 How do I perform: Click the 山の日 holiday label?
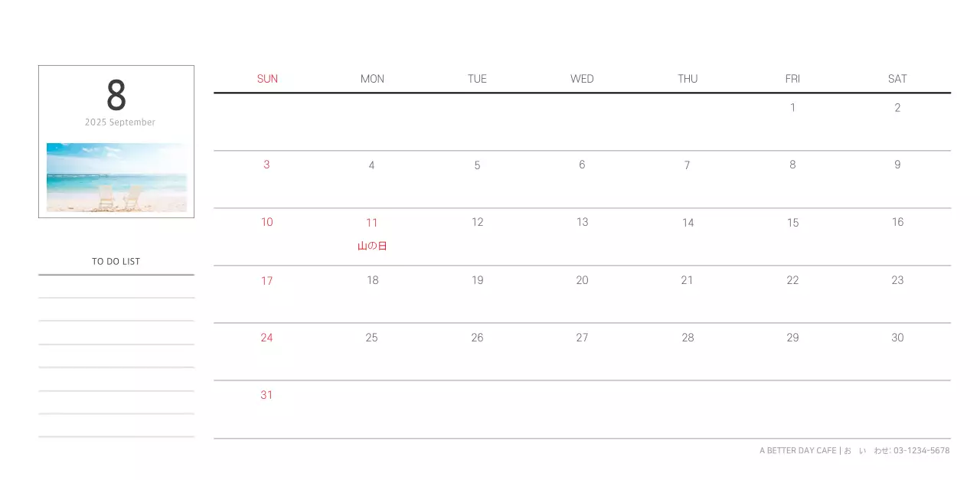pos(372,246)
